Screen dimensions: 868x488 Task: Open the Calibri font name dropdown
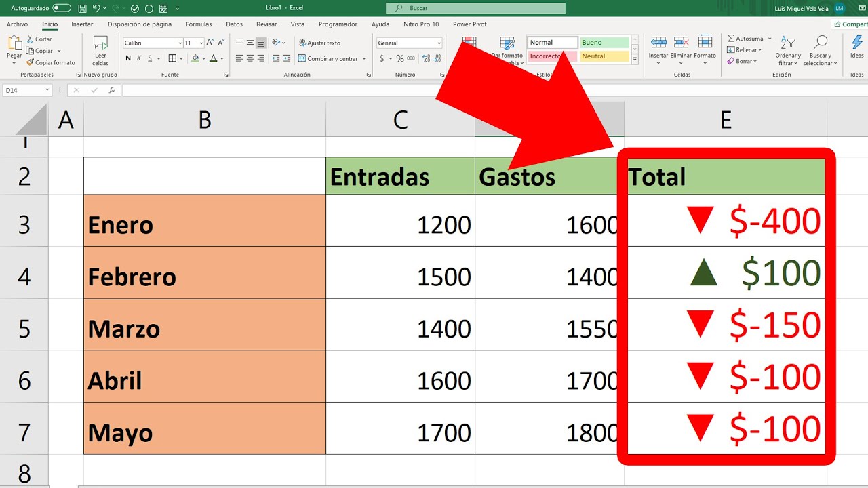(180, 43)
